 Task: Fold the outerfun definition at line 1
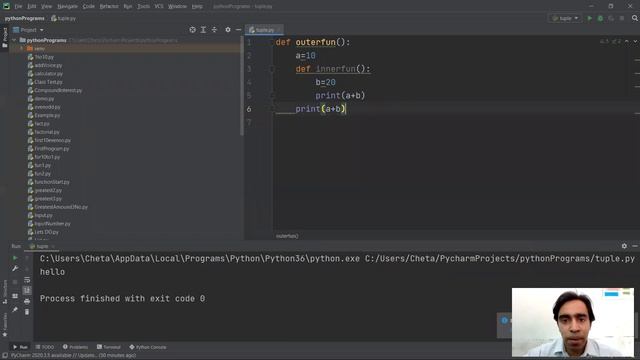point(272,42)
